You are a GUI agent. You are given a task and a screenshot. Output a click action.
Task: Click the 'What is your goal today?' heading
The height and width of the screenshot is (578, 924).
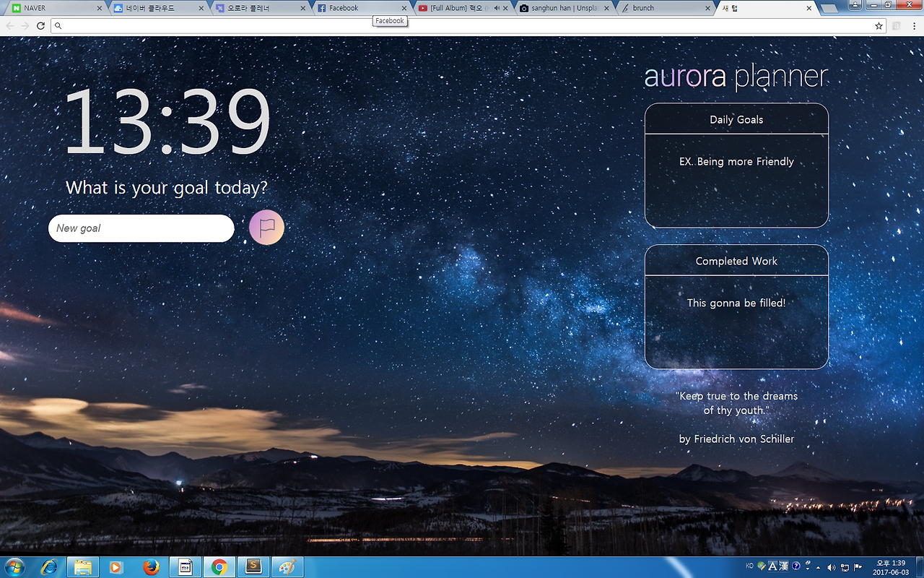(x=167, y=188)
